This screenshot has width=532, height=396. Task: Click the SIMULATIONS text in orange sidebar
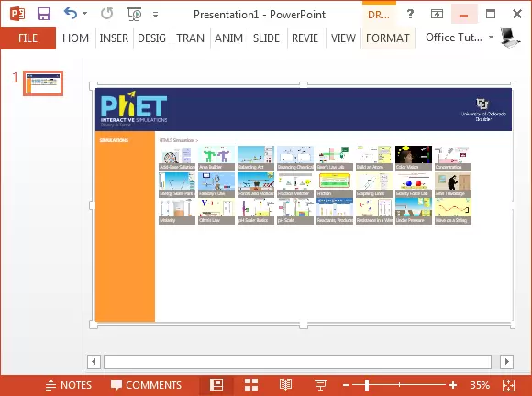(x=114, y=140)
